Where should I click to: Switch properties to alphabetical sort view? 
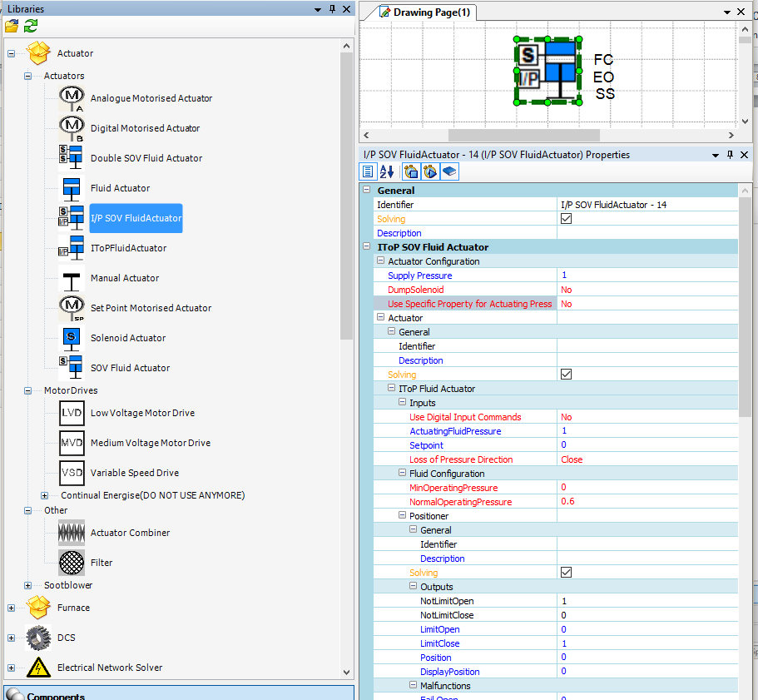point(387,172)
